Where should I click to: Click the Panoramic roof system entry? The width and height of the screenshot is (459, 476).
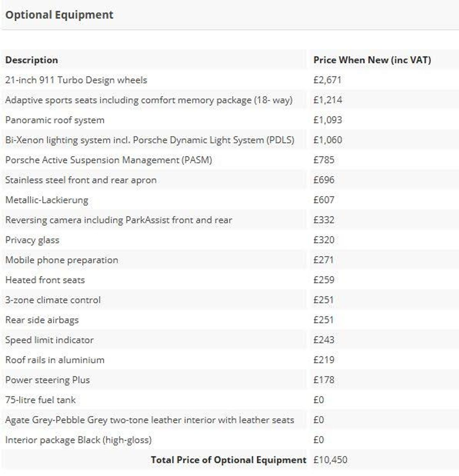click(x=55, y=120)
